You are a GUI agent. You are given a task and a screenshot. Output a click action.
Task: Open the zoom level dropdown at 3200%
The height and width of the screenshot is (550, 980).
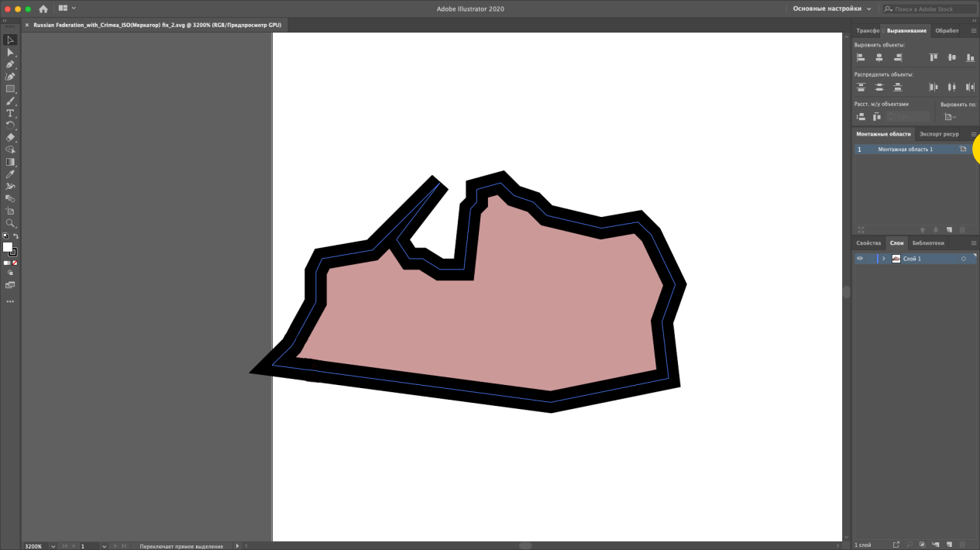point(53,546)
